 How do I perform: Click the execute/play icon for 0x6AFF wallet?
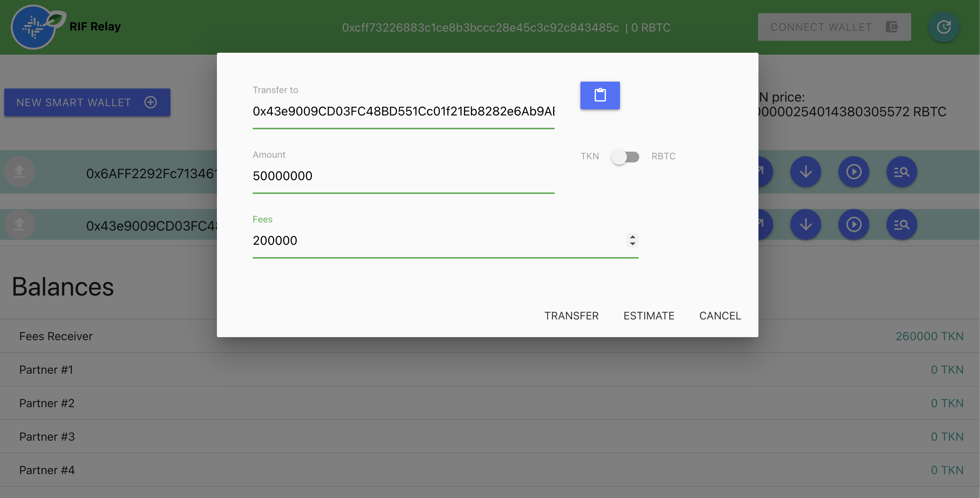pyautogui.click(x=854, y=172)
